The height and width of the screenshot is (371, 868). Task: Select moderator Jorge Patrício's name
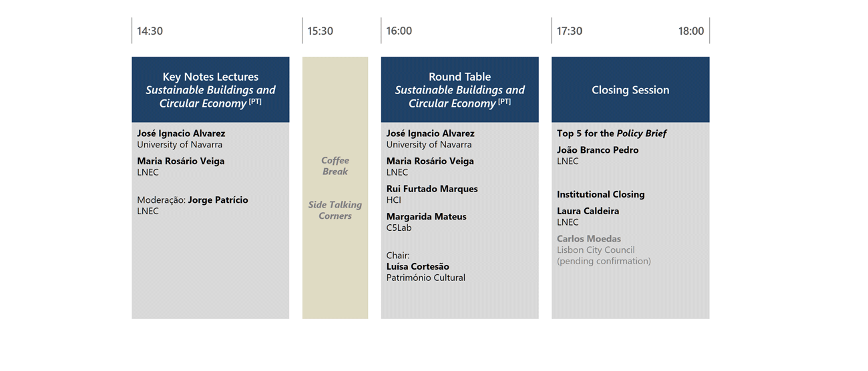pos(218,200)
